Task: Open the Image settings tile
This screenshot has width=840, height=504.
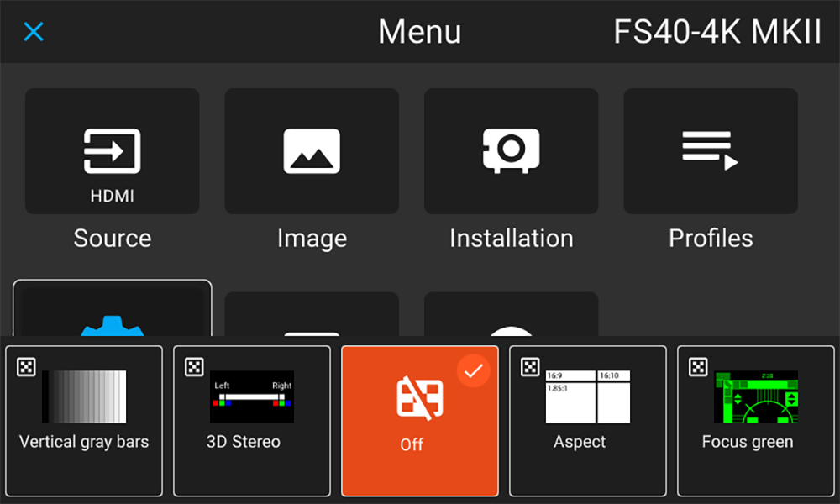Action: click(x=312, y=151)
